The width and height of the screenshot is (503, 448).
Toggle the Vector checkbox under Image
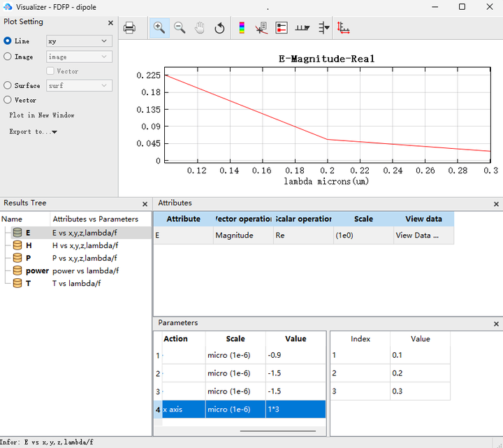pyautogui.click(x=50, y=71)
